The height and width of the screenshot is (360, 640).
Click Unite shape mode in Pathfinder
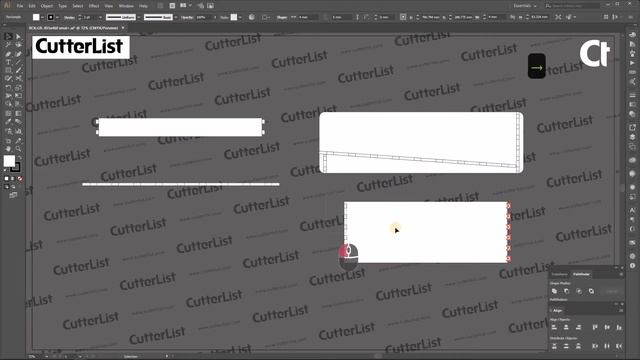point(554,291)
